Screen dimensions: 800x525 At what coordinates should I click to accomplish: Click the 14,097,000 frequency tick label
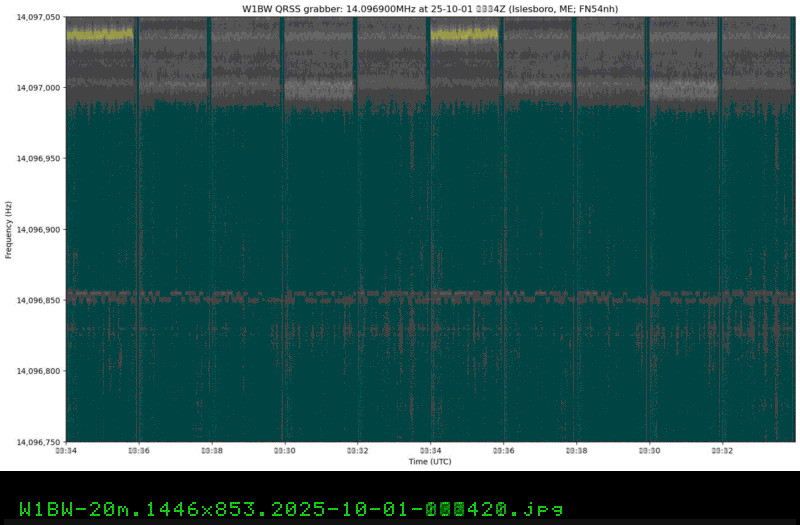click(x=35, y=88)
